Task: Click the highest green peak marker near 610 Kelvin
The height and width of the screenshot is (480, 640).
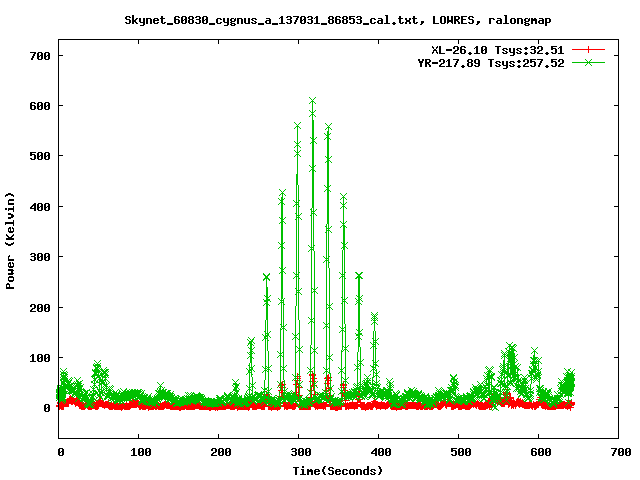Action: point(313,101)
